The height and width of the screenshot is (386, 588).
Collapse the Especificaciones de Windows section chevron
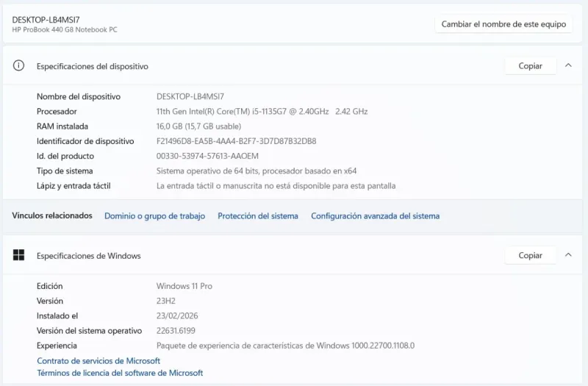(568, 254)
